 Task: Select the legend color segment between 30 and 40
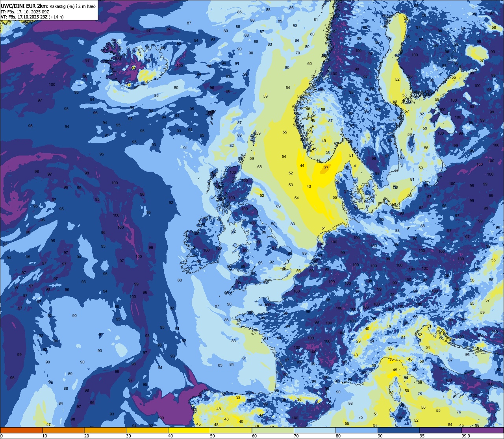point(147,430)
